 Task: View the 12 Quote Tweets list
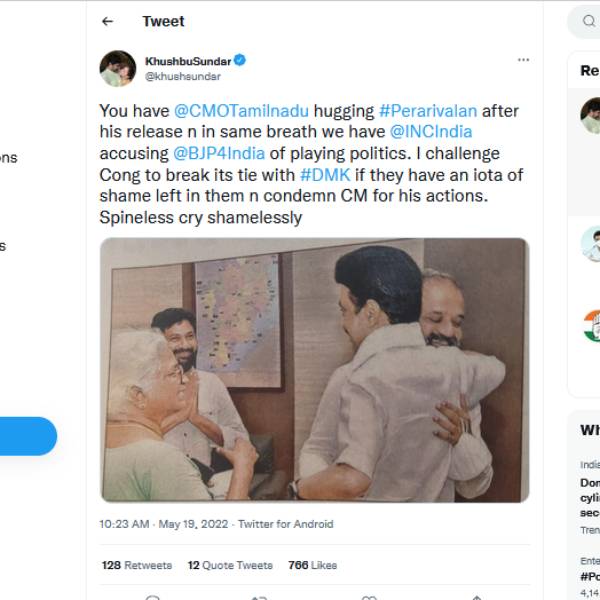230,565
